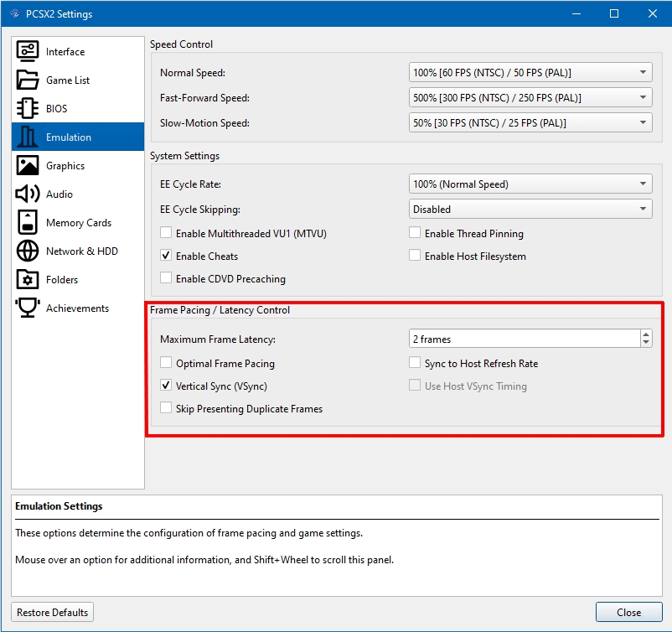Image resolution: width=672 pixels, height=632 pixels.
Task: Decrease Maximum Frame Latency with down arrow
Action: coord(646,343)
